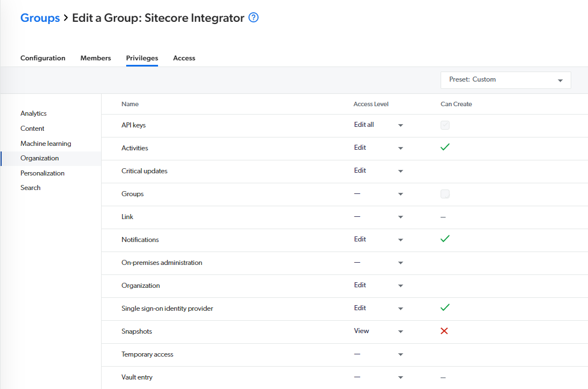Click the help icon next to the page title
Viewport: 588px width, 389px height.
point(253,17)
